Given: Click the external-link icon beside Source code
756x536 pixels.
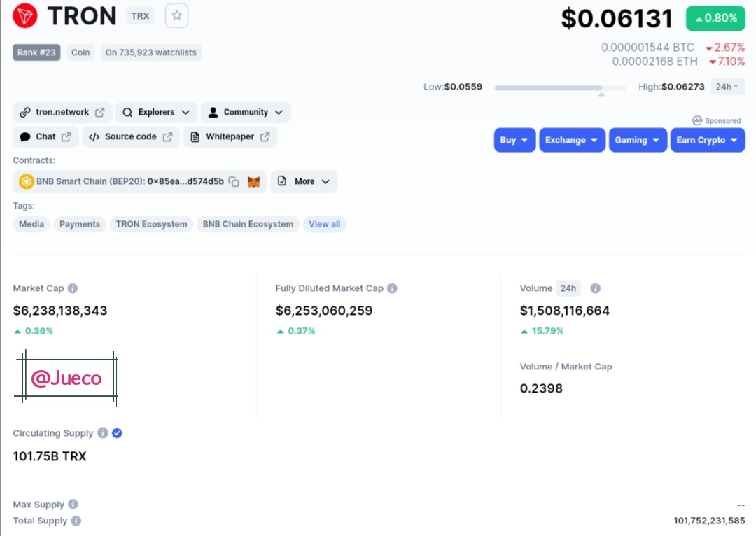Looking at the screenshot, I should pos(167,137).
